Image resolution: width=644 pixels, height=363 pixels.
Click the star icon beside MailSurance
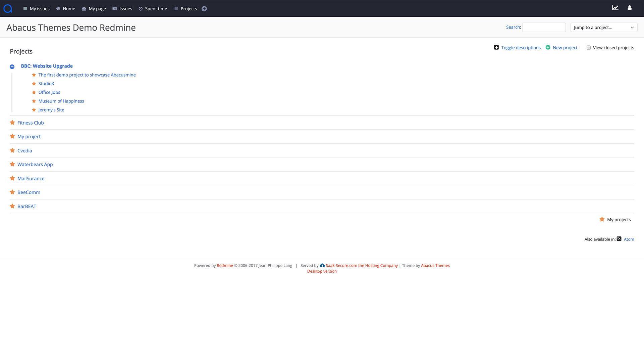[x=12, y=178]
